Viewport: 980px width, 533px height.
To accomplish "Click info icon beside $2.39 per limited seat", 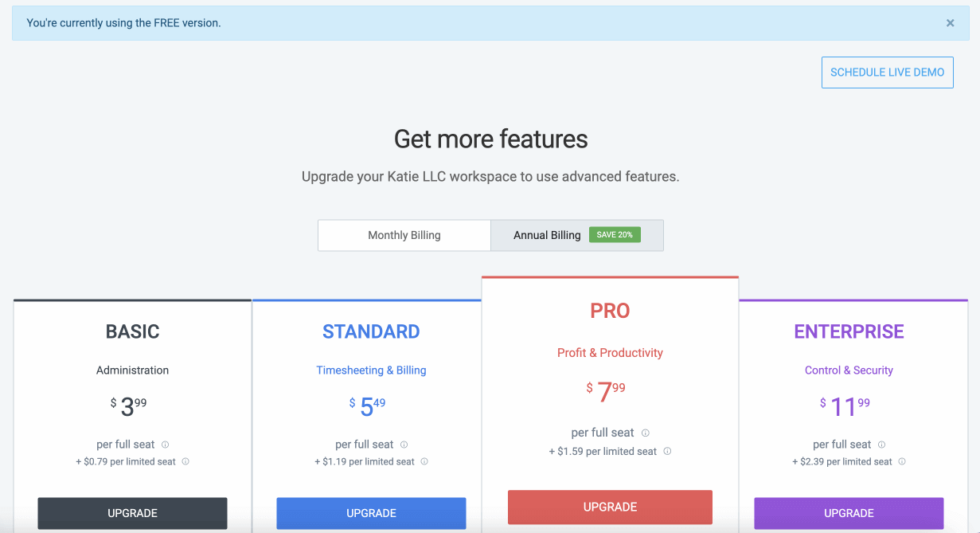I will 902,461.
